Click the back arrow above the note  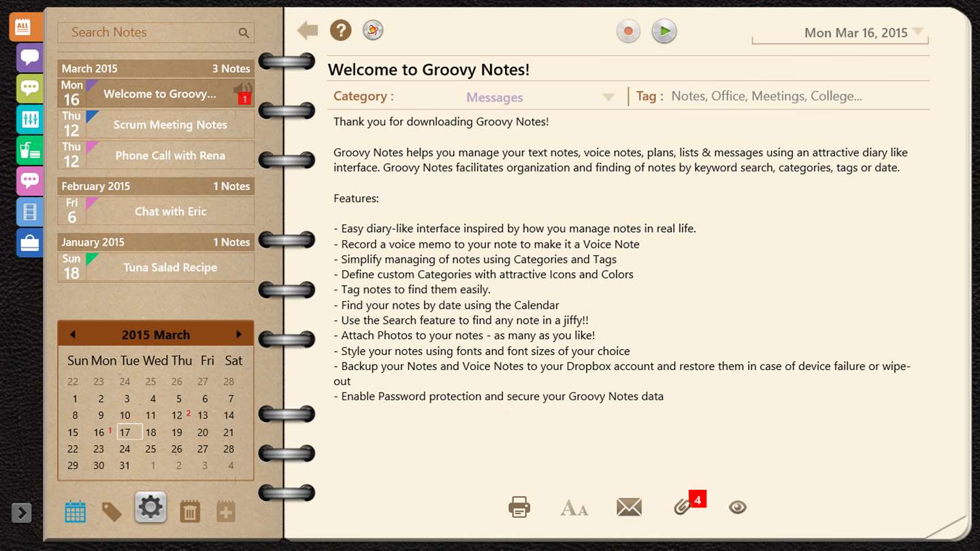pos(308,30)
